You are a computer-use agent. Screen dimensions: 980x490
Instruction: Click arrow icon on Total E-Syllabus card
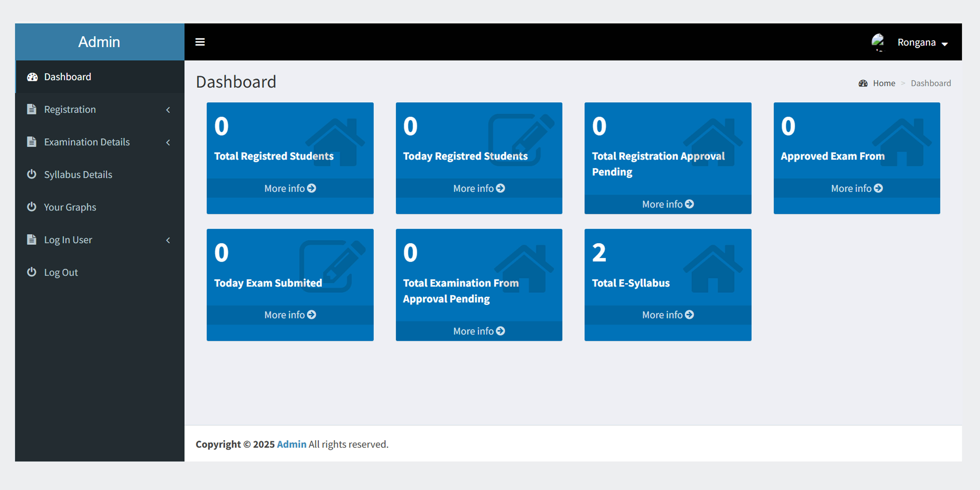tap(689, 315)
